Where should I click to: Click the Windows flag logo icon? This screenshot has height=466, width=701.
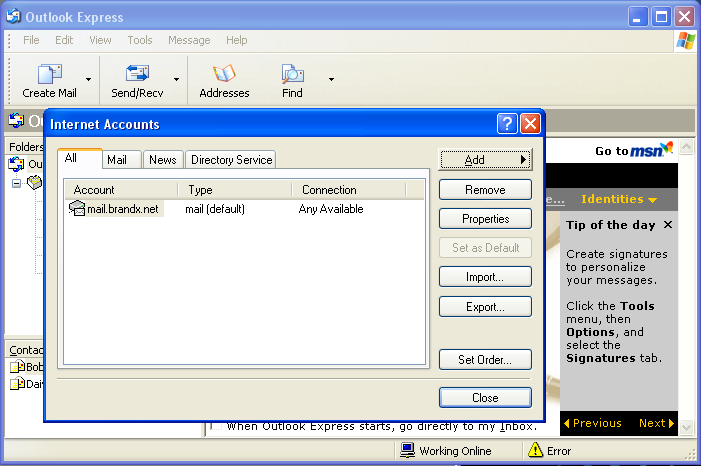click(x=685, y=41)
